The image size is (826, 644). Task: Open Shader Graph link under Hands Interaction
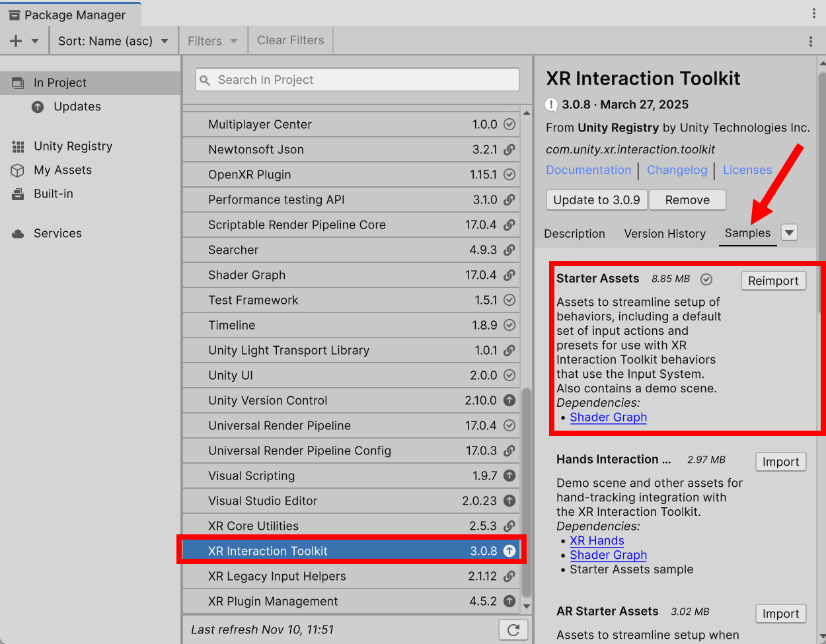(x=608, y=555)
